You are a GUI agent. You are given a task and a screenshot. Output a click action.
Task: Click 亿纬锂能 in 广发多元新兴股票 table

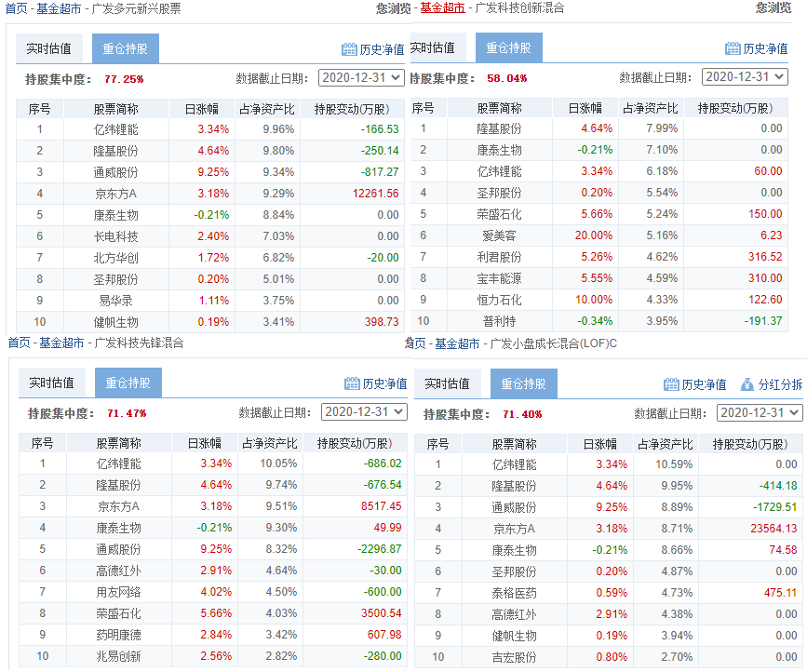(x=115, y=129)
